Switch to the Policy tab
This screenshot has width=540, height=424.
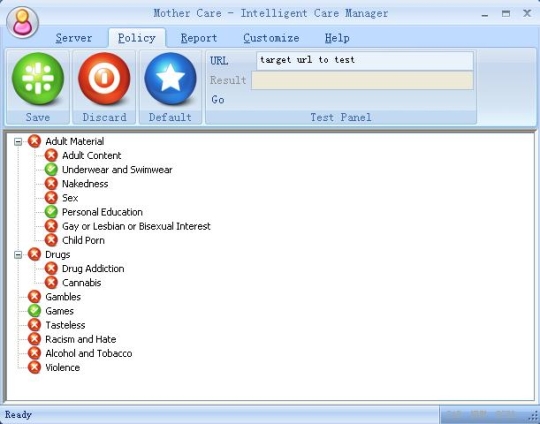click(x=137, y=38)
